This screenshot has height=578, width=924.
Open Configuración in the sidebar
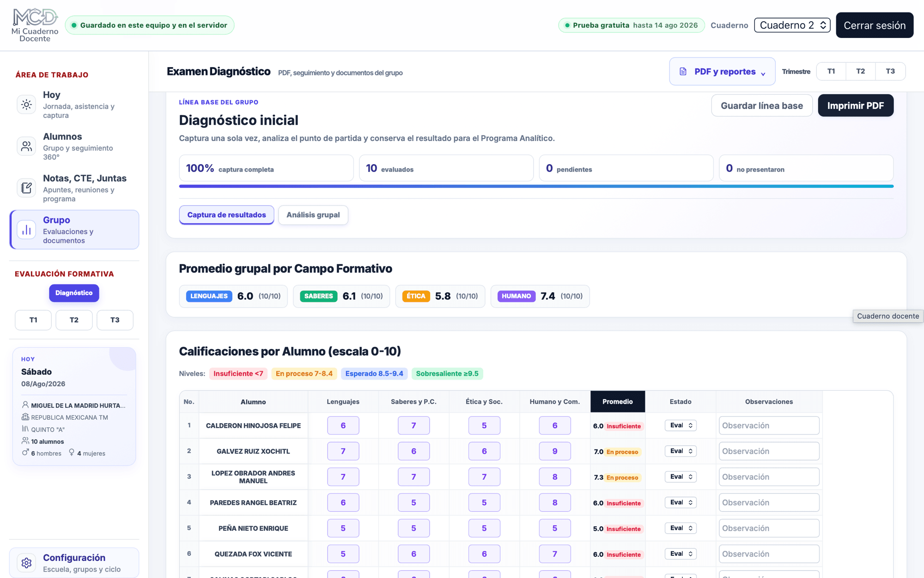coord(74,563)
